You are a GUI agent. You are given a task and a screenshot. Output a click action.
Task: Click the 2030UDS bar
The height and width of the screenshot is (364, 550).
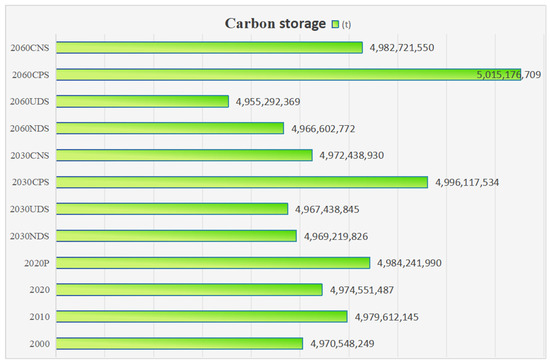point(172,209)
